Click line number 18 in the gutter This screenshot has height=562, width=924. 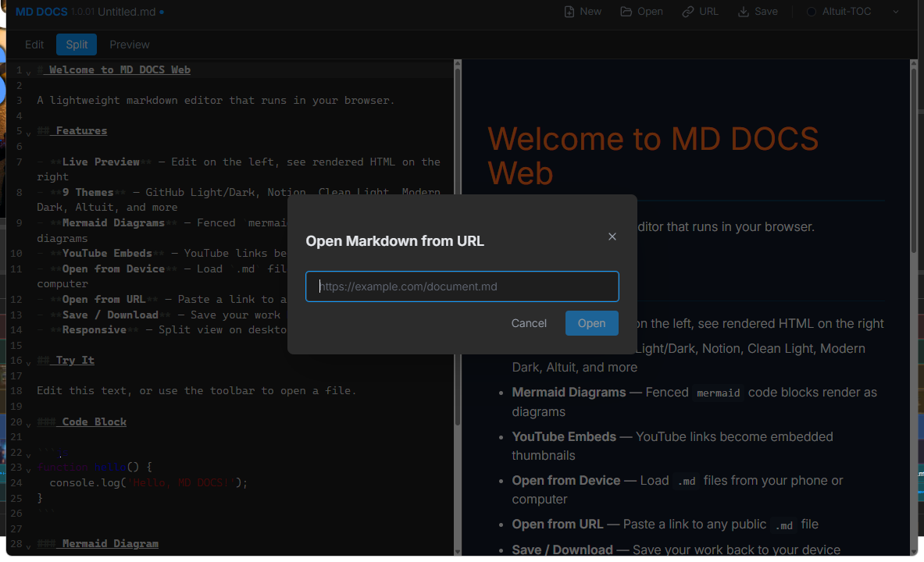coord(16,390)
